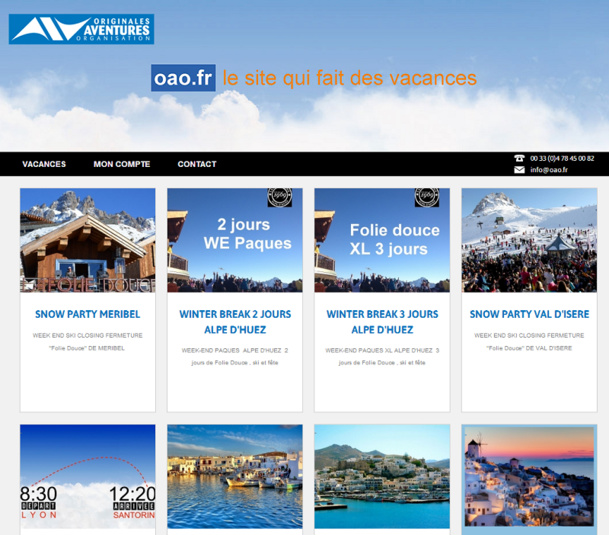Open the SNOW PARTY VAL D'ISERE link

[529, 314]
